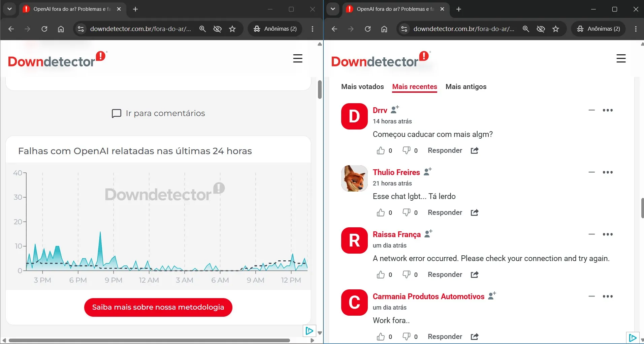Viewport: 644px width, 344px height.
Task: Like Drrv's comment
Action: (381, 150)
